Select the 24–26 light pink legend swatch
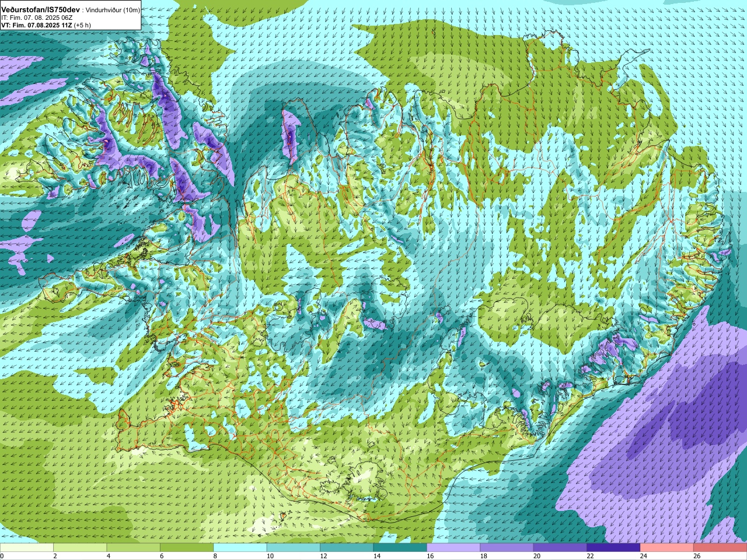 point(667,548)
